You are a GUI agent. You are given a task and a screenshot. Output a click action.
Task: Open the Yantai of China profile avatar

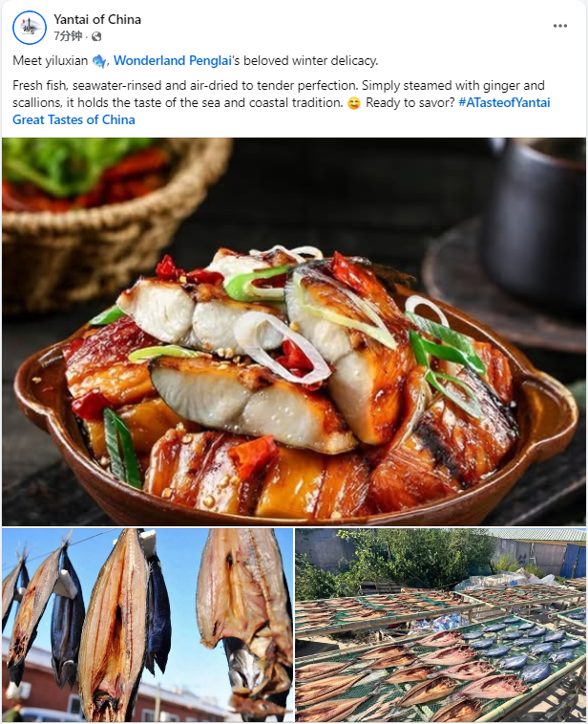[x=29, y=28]
